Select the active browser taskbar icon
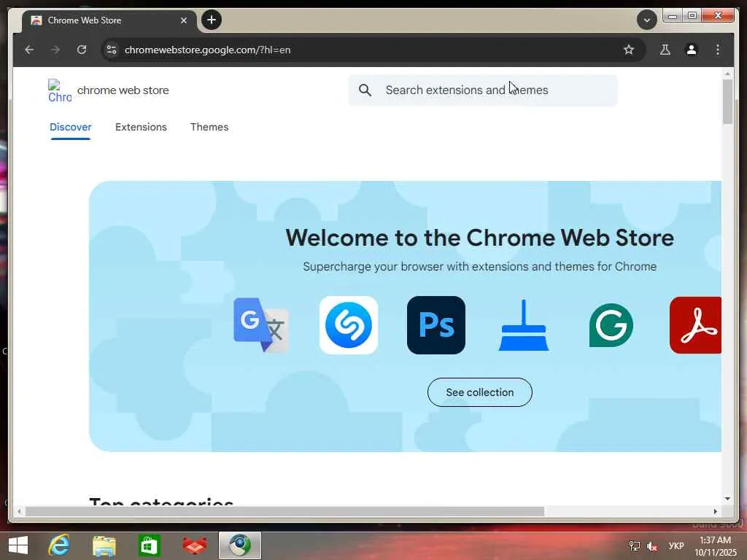 point(239,545)
